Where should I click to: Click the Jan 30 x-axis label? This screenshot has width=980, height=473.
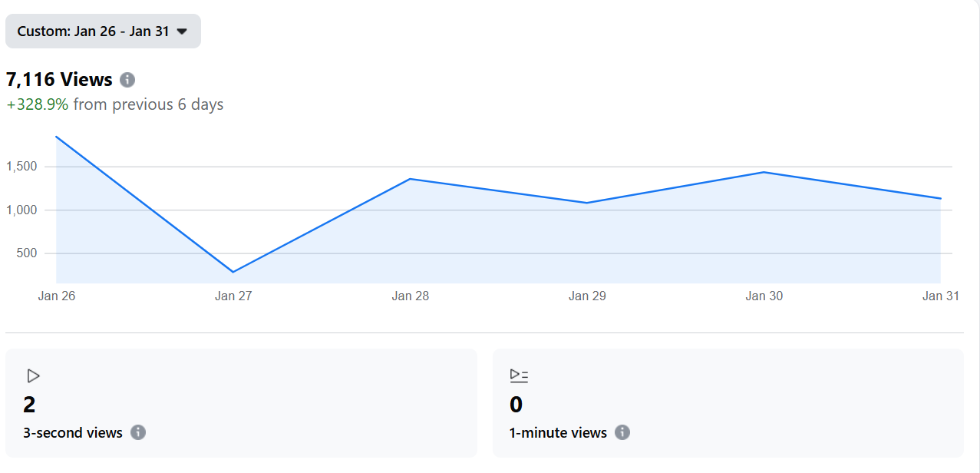tap(764, 296)
